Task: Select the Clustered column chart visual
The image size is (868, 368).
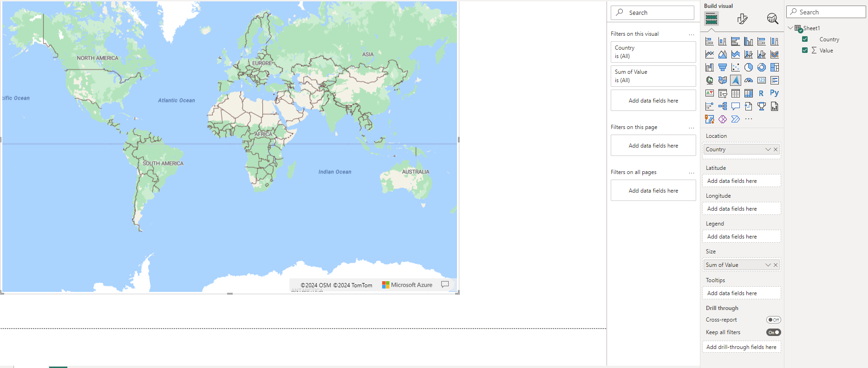Action: coord(748,41)
